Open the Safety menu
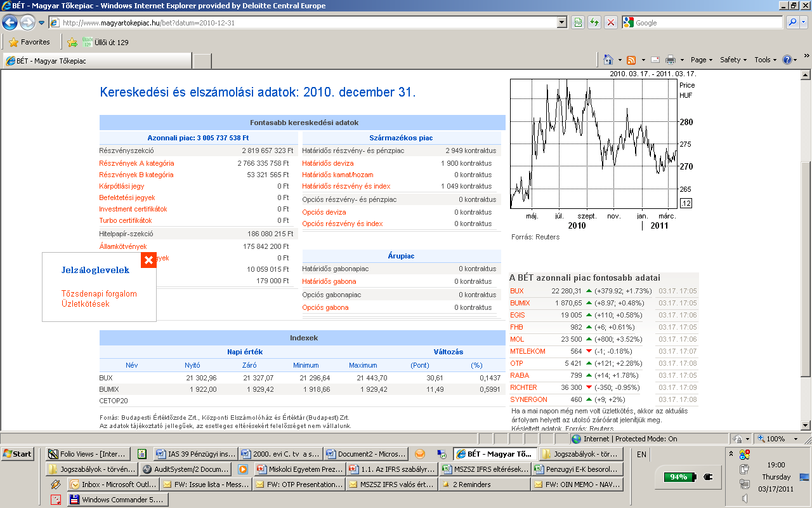Image resolution: width=812 pixels, height=508 pixels. (x=733, y=60)
